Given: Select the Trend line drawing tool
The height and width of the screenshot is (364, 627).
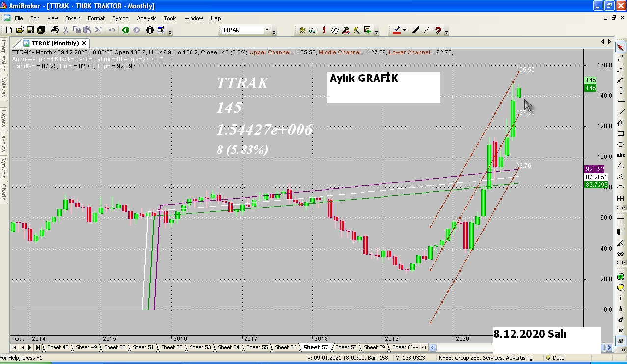Looking at the screenshot, I should (621, 58).
